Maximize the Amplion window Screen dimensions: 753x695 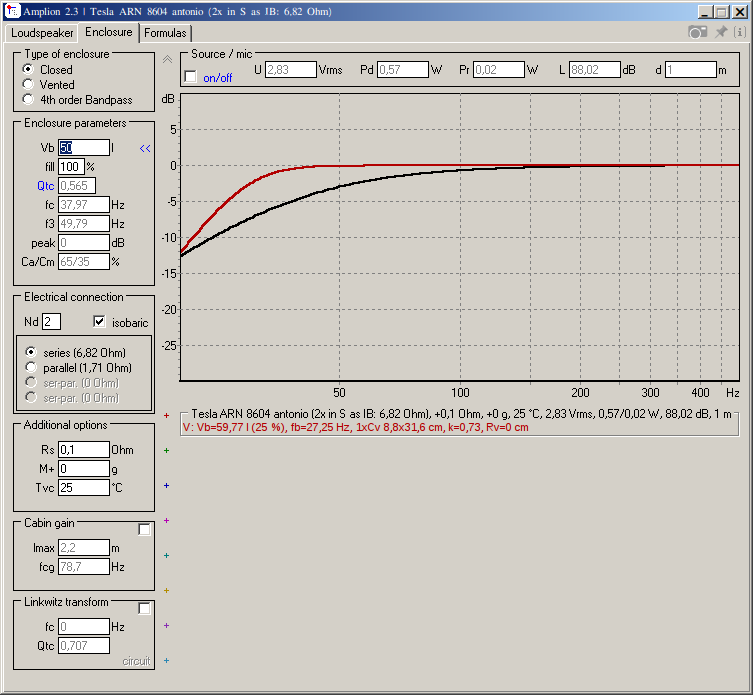[x=722, y=12]
